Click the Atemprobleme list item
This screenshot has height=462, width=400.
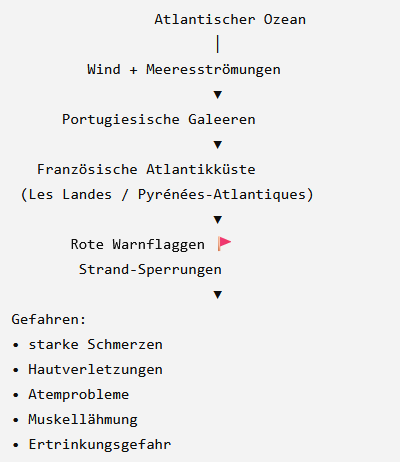(79, 395)
